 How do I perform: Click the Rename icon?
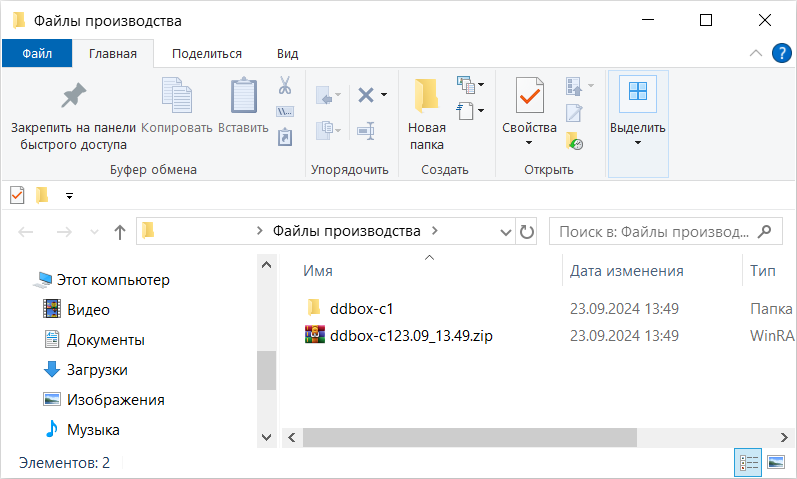pyautogui.click(x=366, y=131)
